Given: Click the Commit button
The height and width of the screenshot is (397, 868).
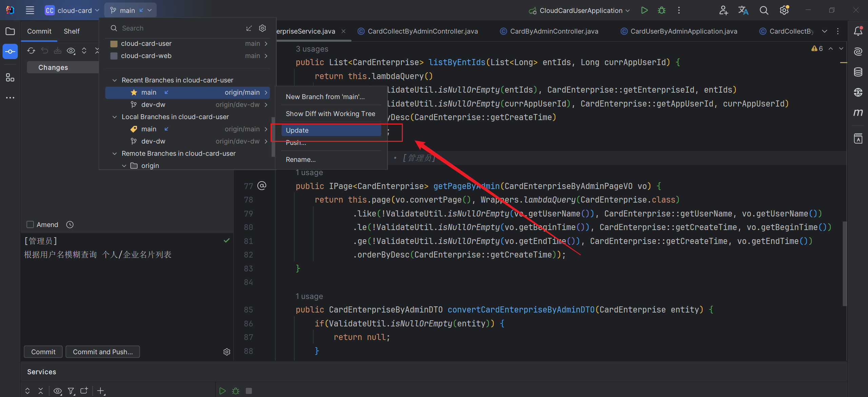Looking at the screenshot, I should pyautogui.click(x=43, y=352).
